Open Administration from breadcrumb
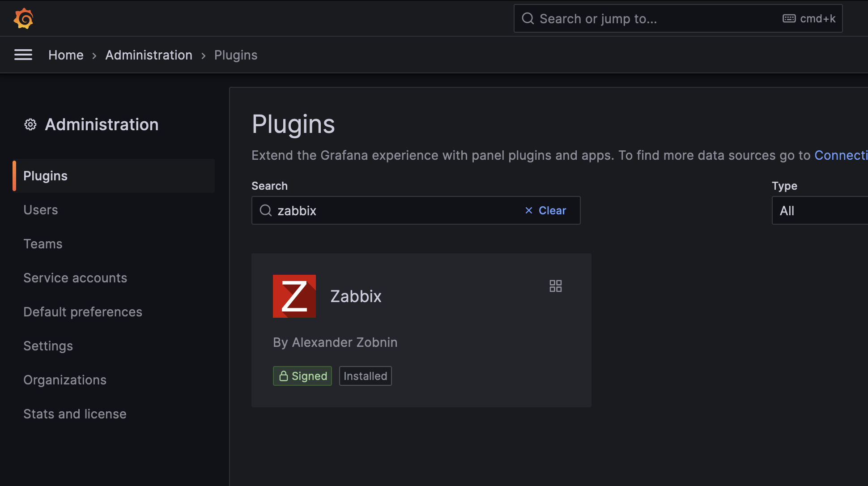Image resolution: width=868 pixels, height=486 pixels. pos(149,55)
